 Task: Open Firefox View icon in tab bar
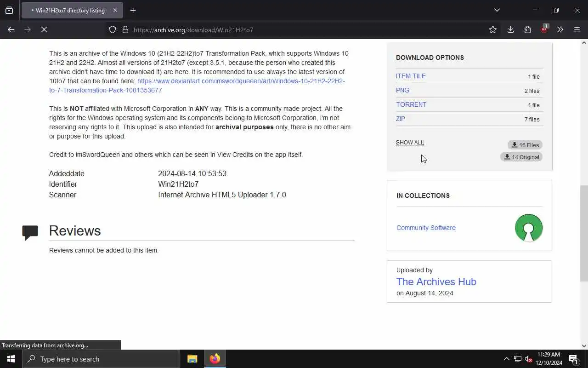(9, 10)
